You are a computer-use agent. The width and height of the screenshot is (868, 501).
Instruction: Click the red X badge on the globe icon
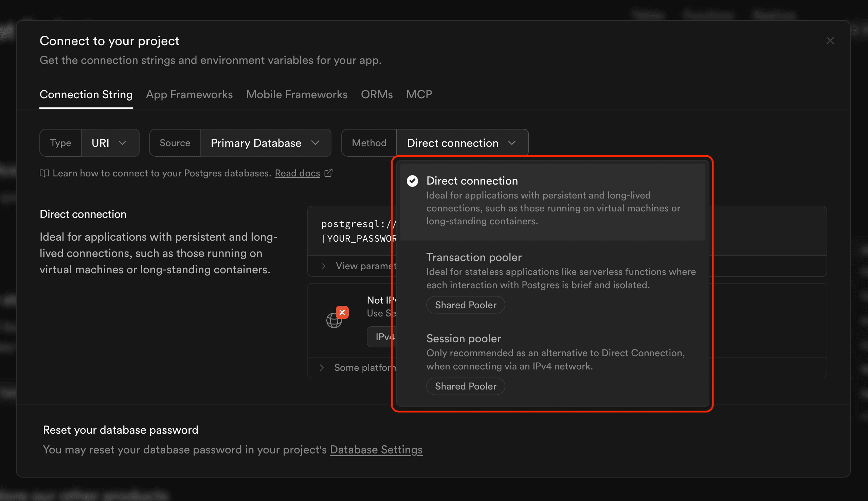pos(342,312)
